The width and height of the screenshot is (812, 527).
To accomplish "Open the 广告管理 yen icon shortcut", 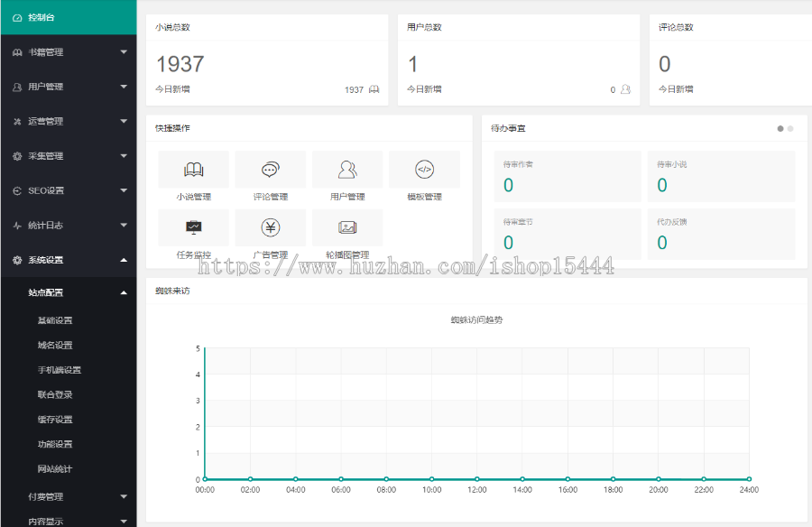I will pyautogui.click(x=271, y=227).
